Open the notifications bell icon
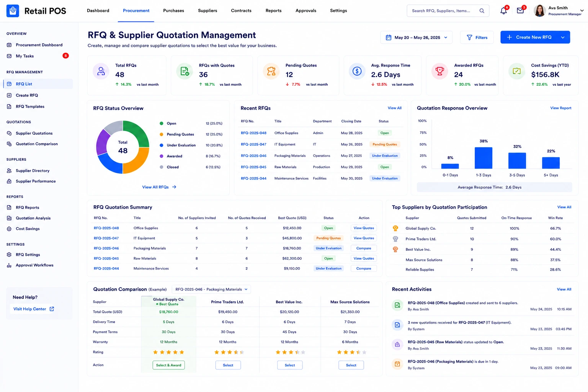The height and width of the screenshot is (392, 588). coord(503,11)
